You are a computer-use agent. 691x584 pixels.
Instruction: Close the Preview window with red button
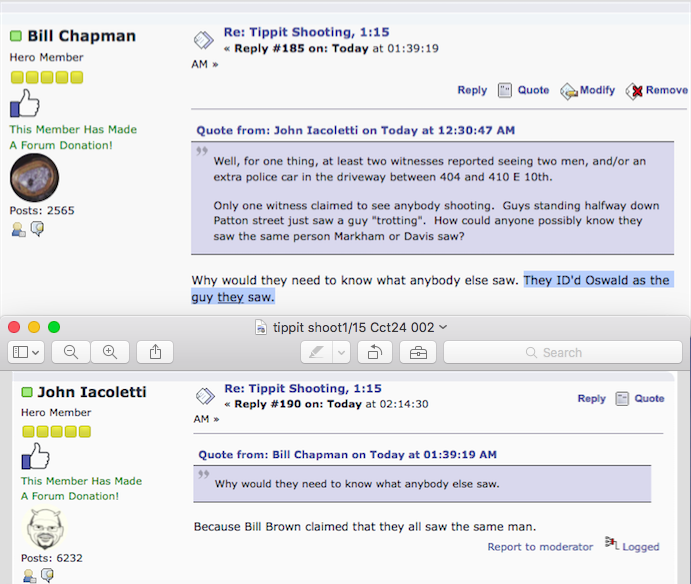click(x=14, y=327)
